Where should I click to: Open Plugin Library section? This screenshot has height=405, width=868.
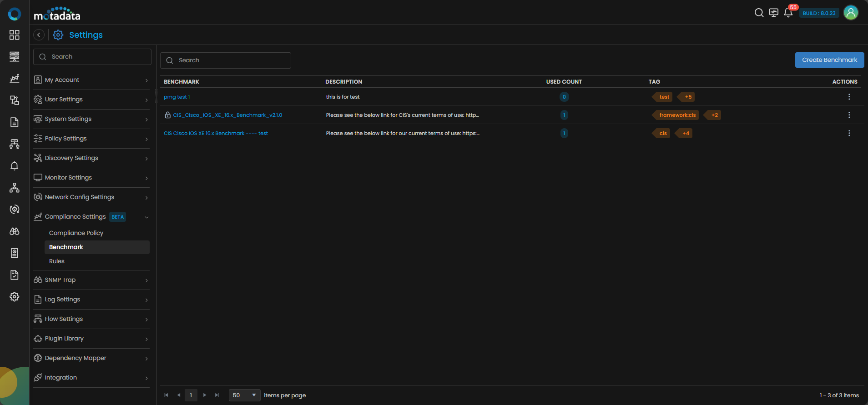click(x=91, y=339)
